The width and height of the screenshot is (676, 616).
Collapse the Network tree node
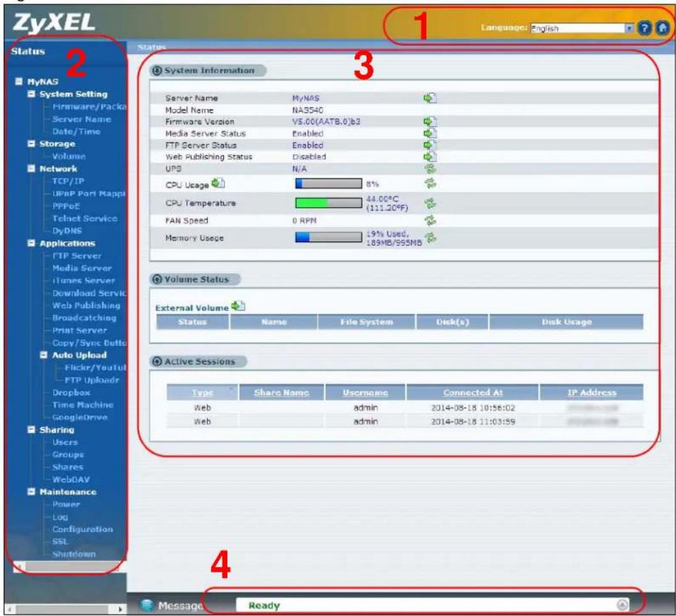[x=31, y=168]
